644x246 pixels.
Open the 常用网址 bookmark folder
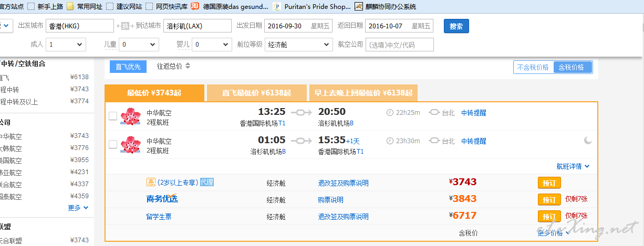tap(86, 6)
